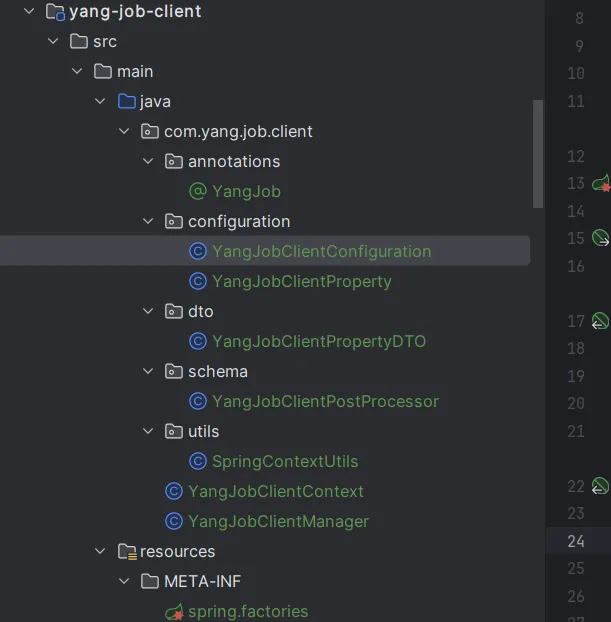Open the YangJobClientPropertyDTO class
The width and height of the screenshot is (611, 622).
coord(318,341)
